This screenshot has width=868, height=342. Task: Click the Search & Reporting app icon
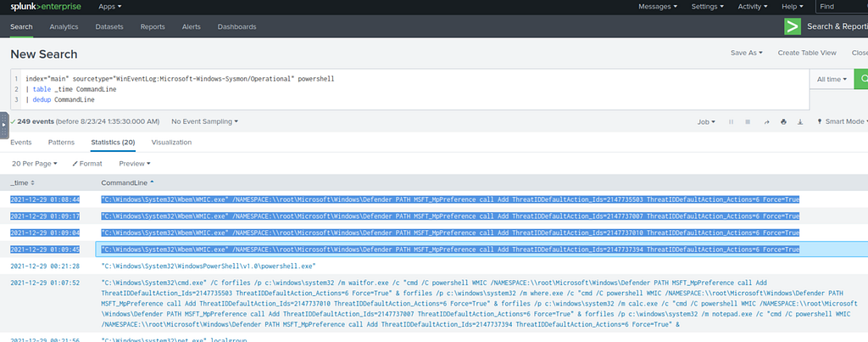(793, 26)
